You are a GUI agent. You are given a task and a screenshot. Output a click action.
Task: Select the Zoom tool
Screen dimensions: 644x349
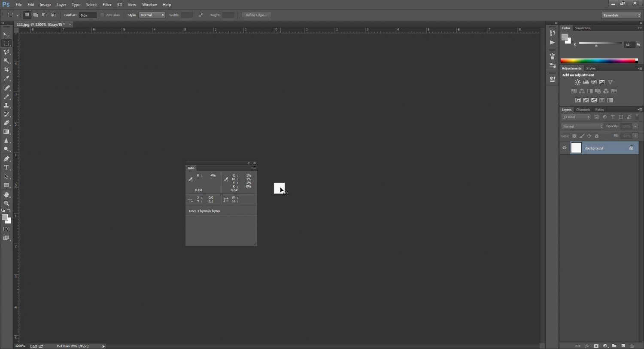6,203
